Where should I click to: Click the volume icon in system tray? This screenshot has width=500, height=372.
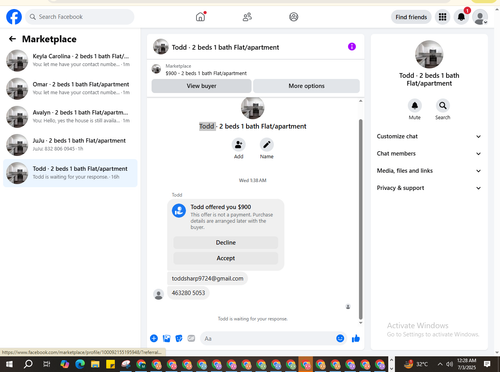click(x=450, y=364)
